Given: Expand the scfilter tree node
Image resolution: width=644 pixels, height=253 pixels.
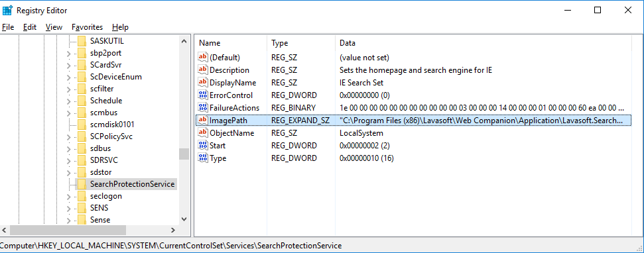Looking at the screenshot, I should (x=68, y=89).
